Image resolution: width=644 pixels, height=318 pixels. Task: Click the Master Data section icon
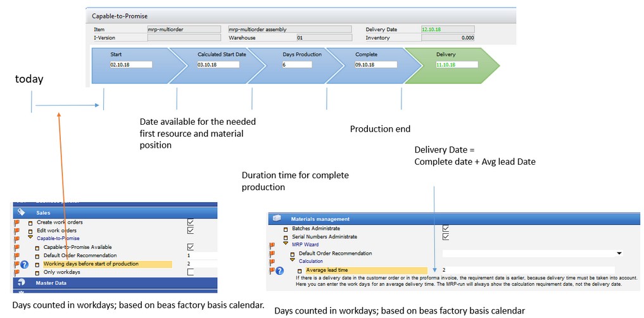click(21, 283)
